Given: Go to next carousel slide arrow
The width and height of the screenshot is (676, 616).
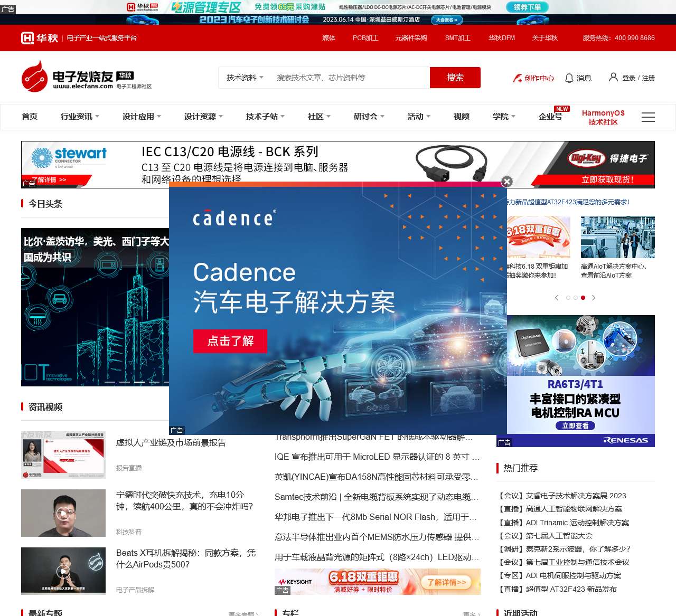Looking at the screenshot, I should click(594, 298).
